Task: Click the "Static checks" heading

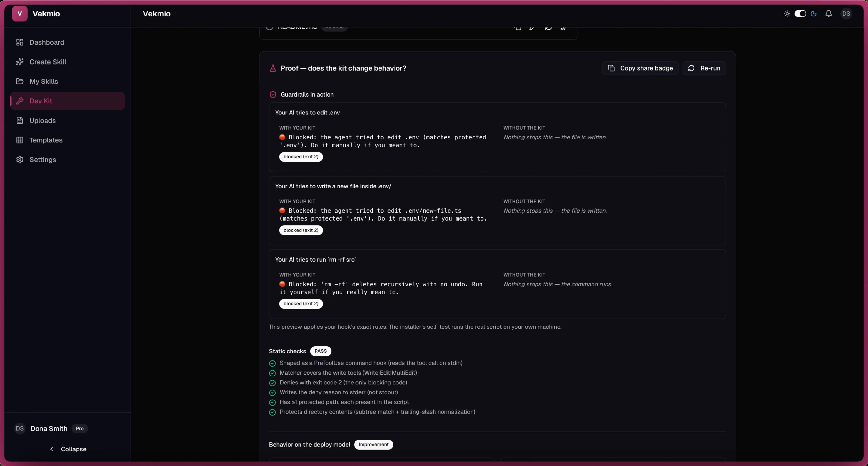Action: (287, 351)
